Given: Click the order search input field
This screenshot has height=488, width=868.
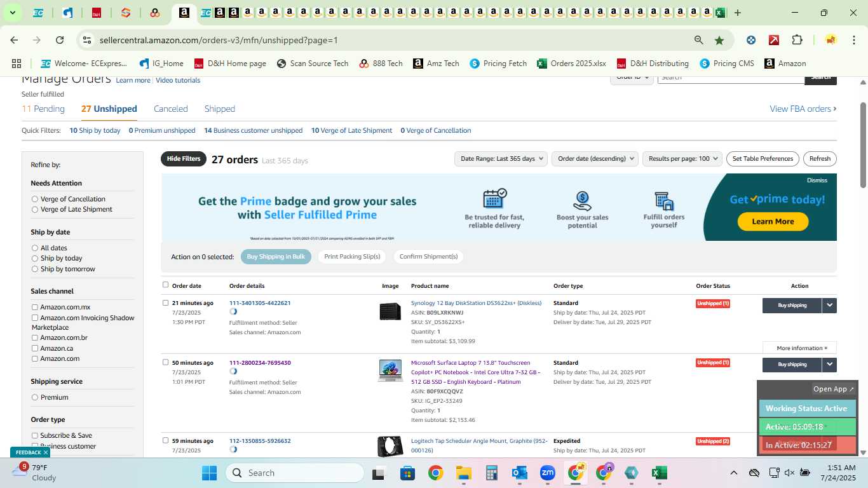Looking at the screenshot, I should (731, 79).
